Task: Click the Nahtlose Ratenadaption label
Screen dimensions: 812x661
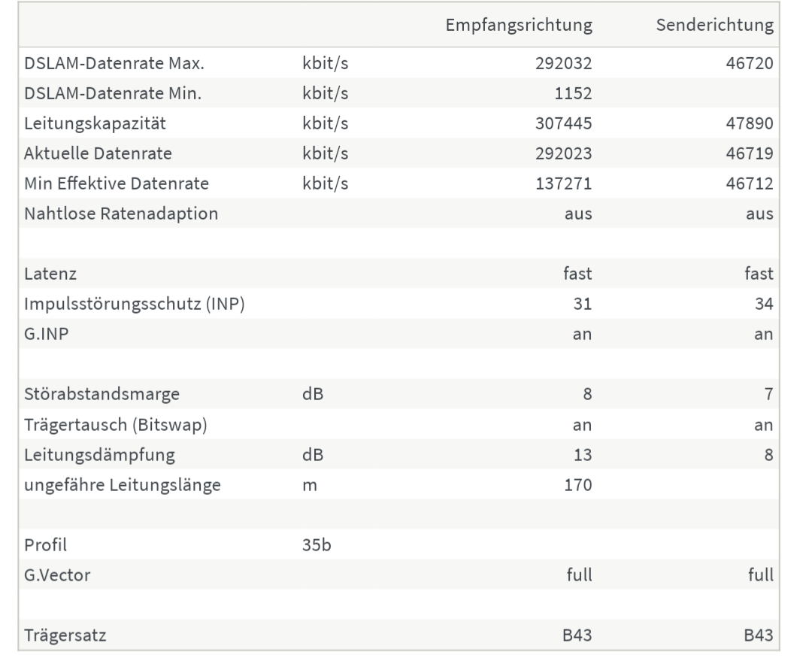Action: [120, 214]
